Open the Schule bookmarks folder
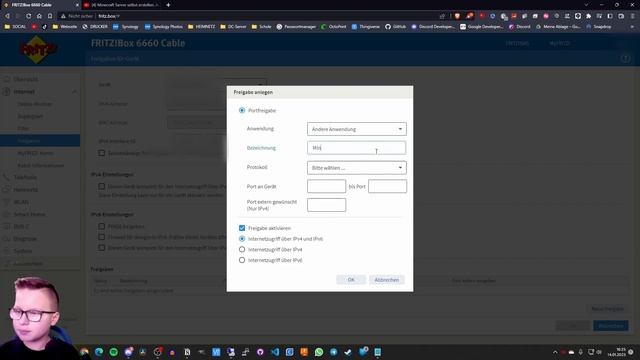 261,27
